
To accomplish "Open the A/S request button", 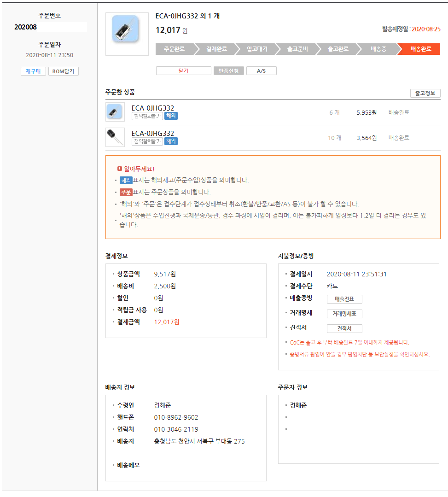I will coord(261,71).
